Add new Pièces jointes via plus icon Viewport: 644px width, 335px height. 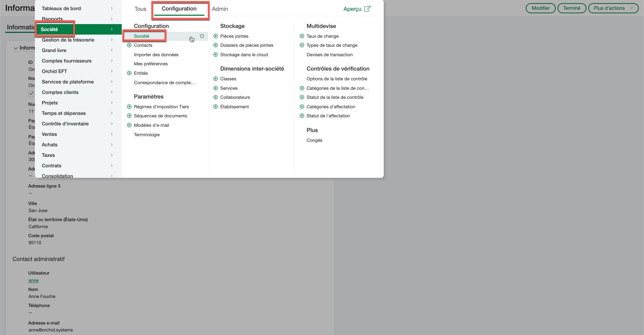tap(216, 36)
